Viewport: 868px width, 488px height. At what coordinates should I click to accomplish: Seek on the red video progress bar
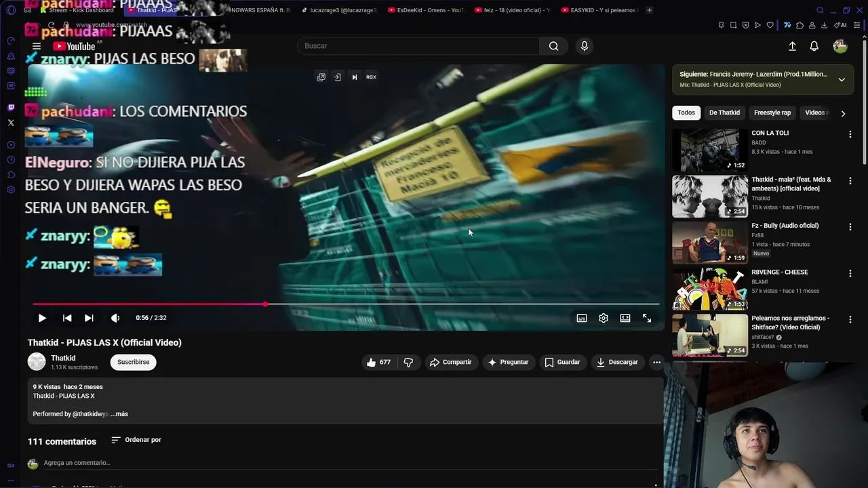coord(346,304)
